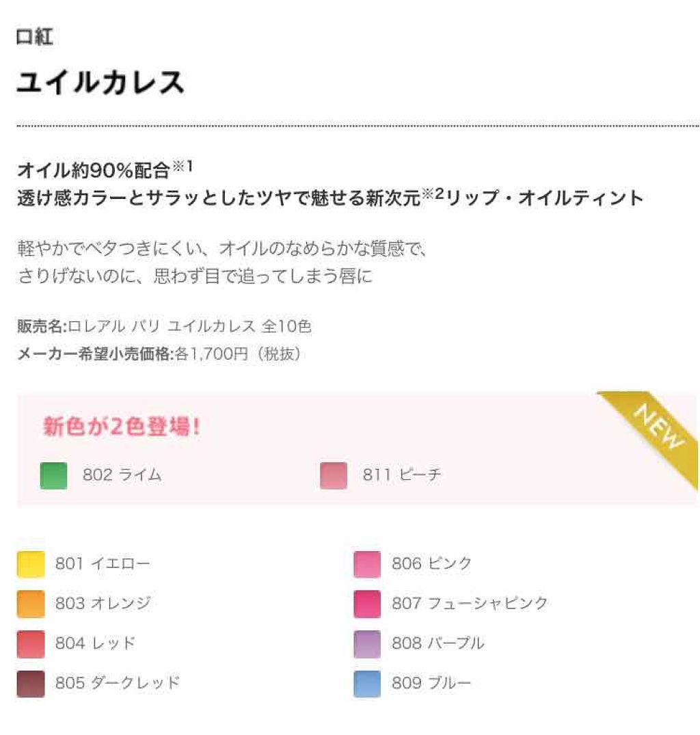Click the green 802 ライム color swatch

(x=53, y=476)
